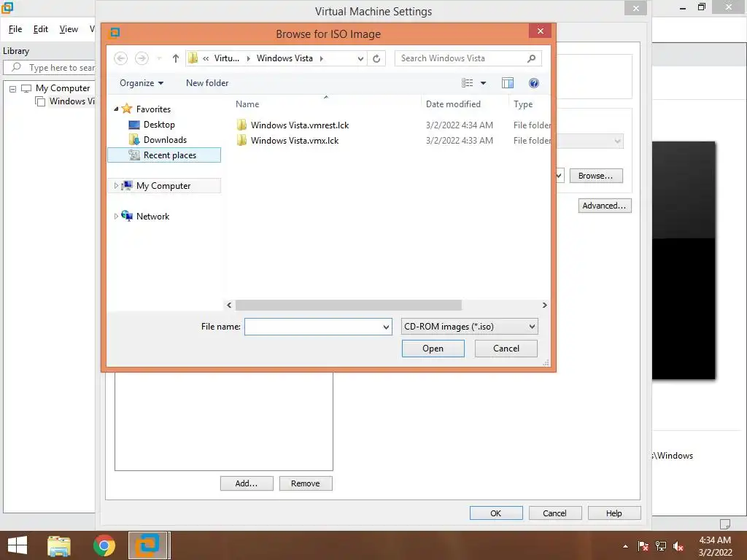Collapse the Favorites group
747x560 pixels.
pyautogui.click(x=116, y=109)
